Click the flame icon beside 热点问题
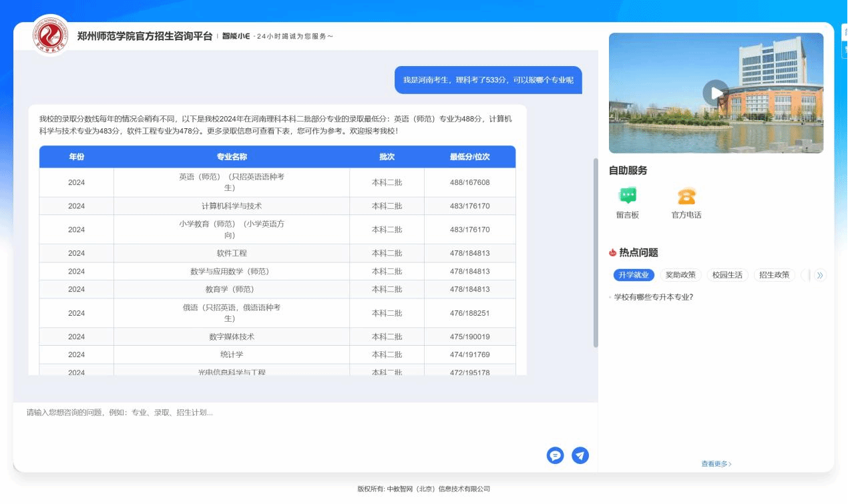848x504 pixels. tap(612, 253)
